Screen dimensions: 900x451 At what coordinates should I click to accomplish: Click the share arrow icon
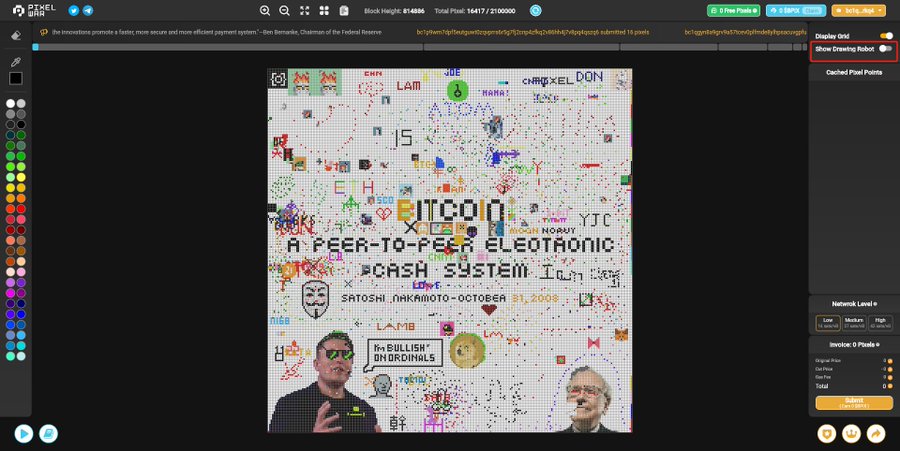[x=877, y=434]
